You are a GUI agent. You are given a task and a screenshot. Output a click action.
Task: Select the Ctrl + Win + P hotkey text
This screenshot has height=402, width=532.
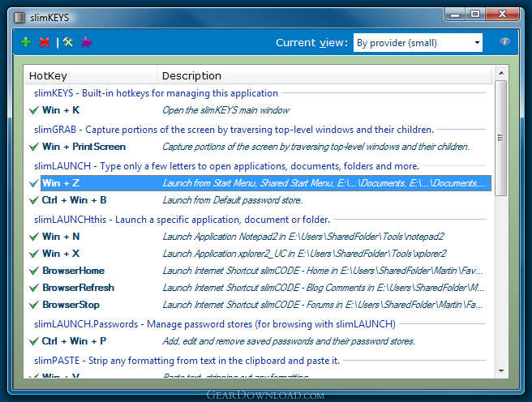tap(74, 341)
